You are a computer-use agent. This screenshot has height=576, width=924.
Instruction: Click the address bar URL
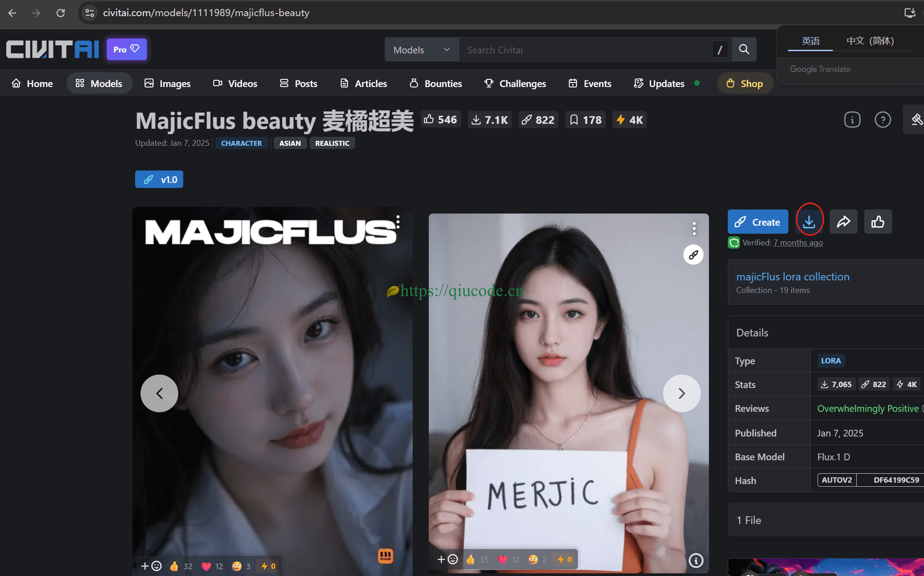(206, 13)
